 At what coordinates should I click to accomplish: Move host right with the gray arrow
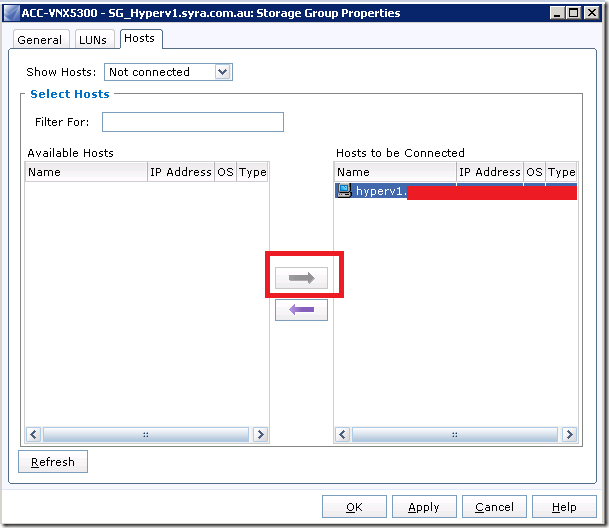(301, 278)
